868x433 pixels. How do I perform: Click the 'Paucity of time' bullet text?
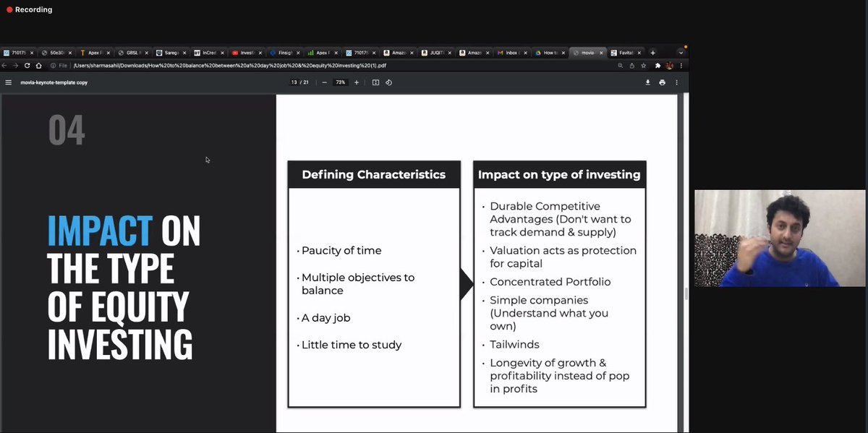tap(341, 251)
